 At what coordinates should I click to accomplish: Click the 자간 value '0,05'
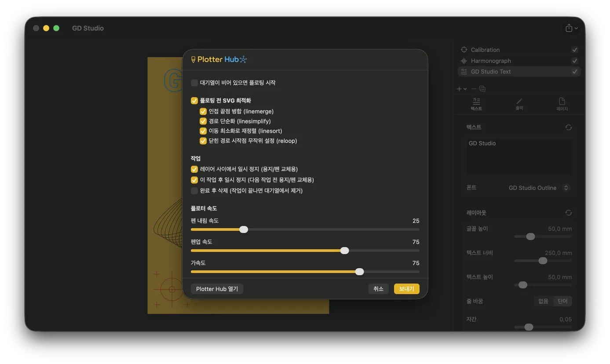point(566,319)
